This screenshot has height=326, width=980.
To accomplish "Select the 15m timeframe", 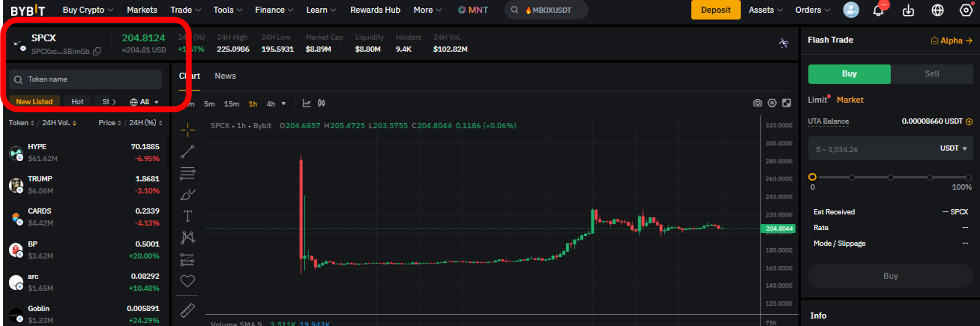I will point(232,104).
